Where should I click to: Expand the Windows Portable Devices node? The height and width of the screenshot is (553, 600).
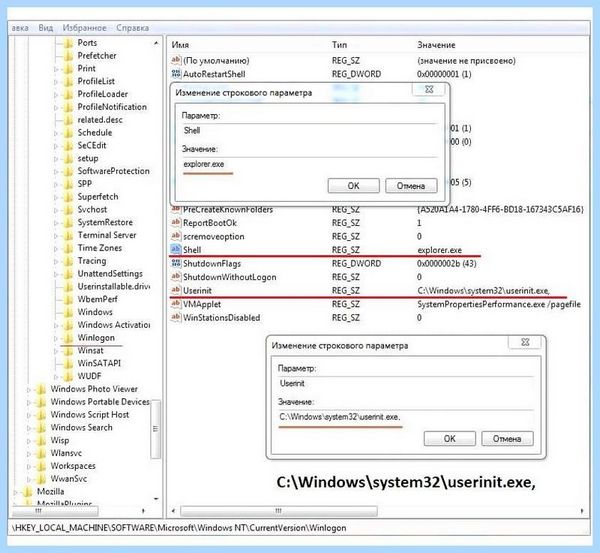click(x=29, y=403)
